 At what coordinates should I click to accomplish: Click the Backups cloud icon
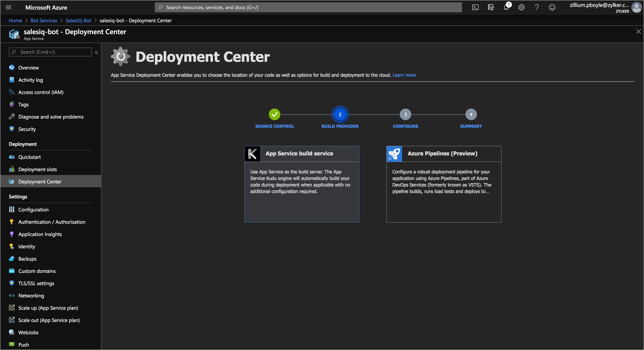12,258
